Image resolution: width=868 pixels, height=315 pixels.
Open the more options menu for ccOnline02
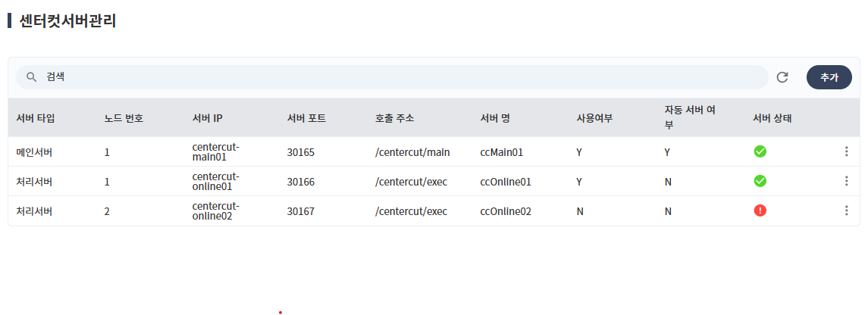[x=846, y=211]
